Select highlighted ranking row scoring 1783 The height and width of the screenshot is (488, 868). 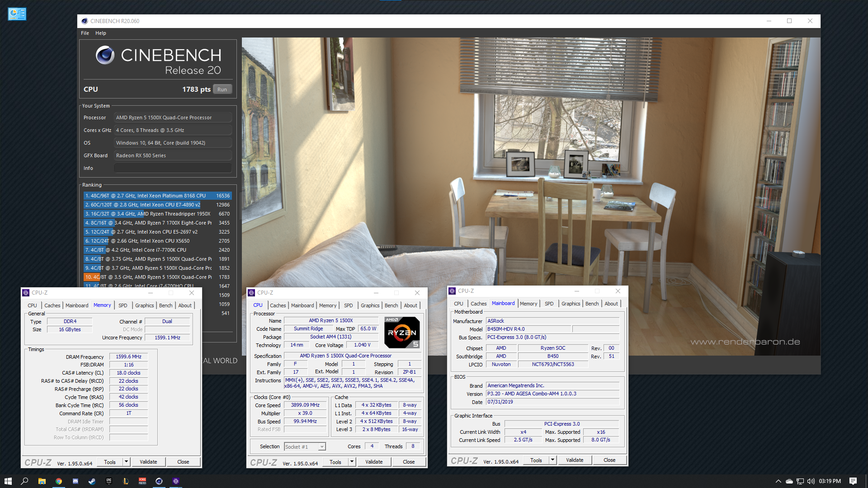tap(158, 277)
